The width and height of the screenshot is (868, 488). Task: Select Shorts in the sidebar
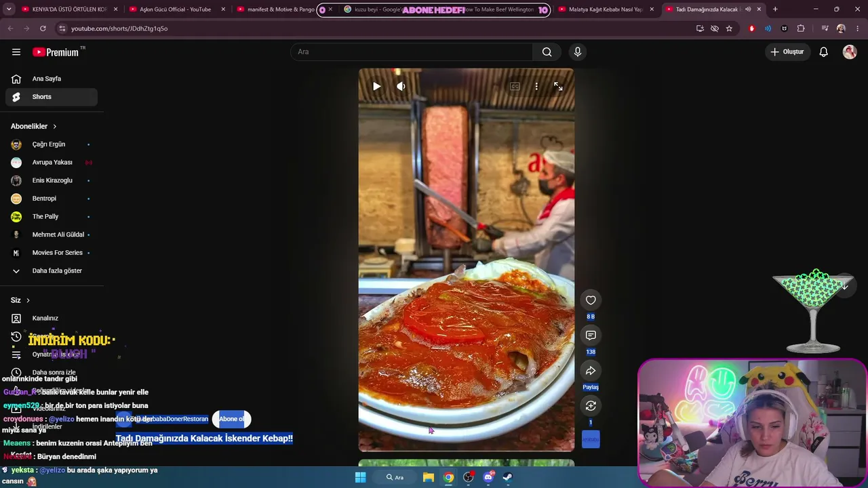pyautogui.click(x=52, y=97)
